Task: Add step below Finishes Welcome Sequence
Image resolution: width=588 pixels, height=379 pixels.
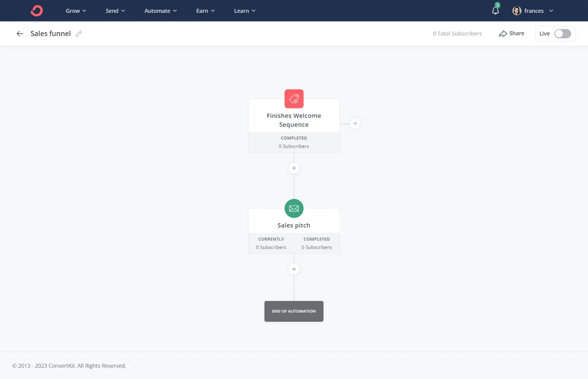Action: point(294,168)
